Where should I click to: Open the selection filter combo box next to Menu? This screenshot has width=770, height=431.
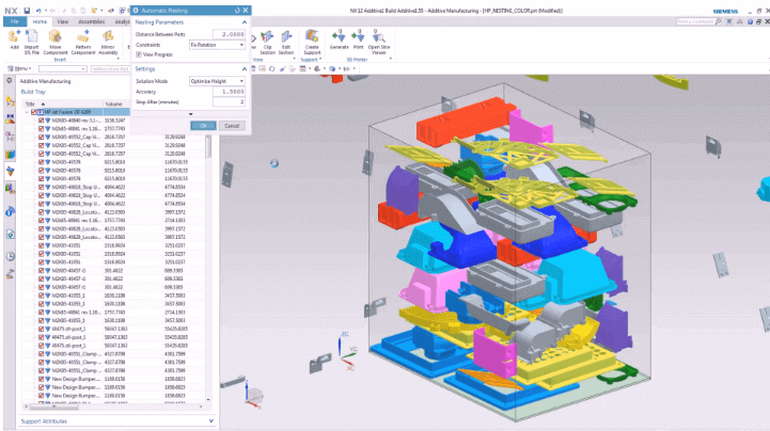pyautogui.click(x=63, y=69)
